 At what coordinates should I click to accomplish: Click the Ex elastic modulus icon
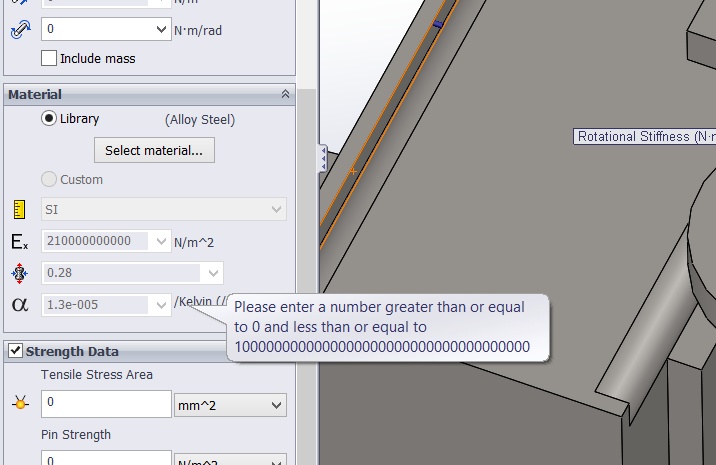point(19,241)
